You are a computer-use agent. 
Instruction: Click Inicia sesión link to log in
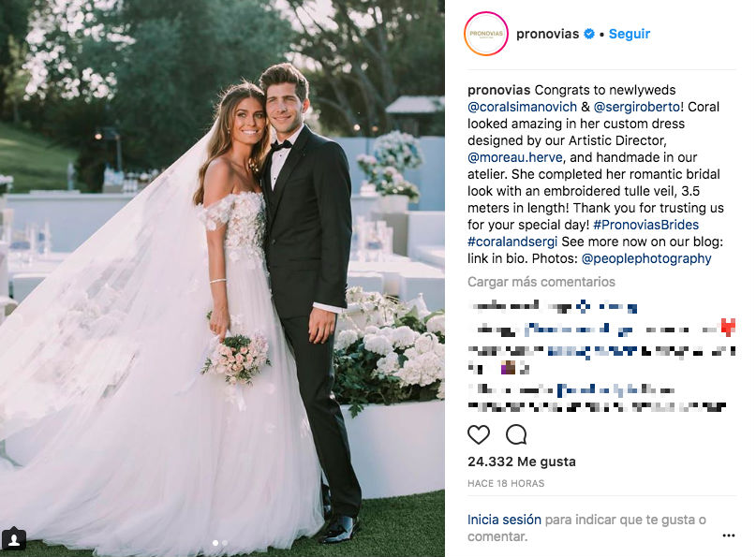point(504,520)
